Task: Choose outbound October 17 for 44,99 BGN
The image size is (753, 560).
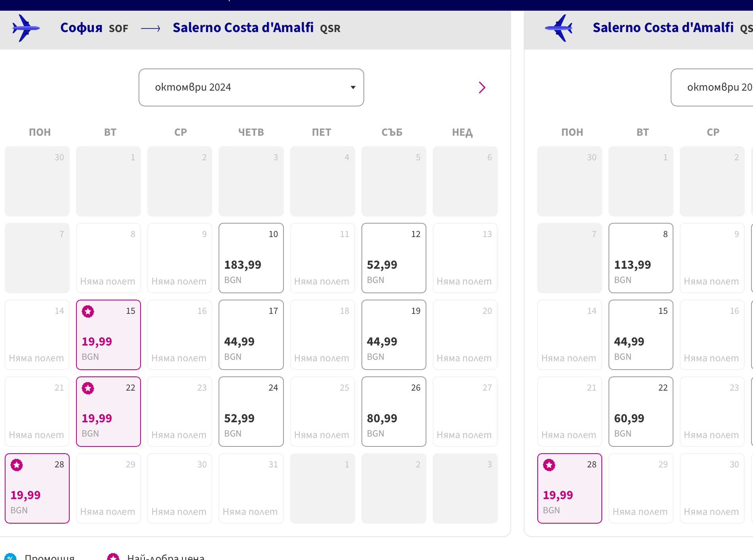Action: (251, 335)
